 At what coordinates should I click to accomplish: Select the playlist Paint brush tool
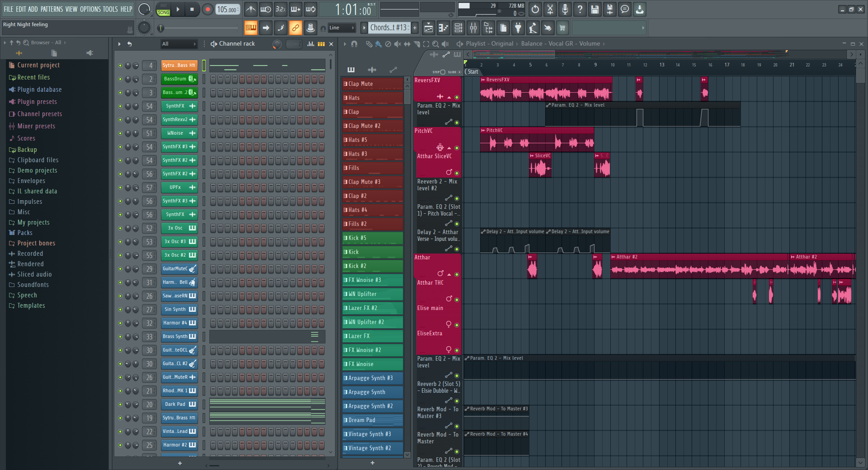(x=378, y=44)
